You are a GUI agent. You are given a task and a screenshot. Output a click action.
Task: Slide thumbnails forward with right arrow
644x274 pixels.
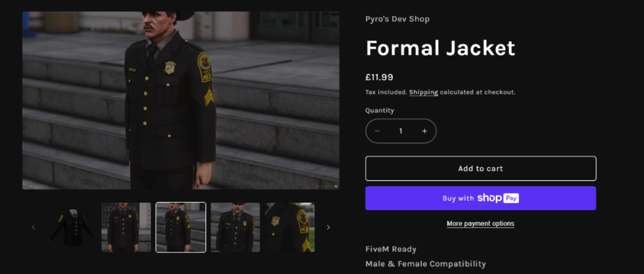pos(328,227)
